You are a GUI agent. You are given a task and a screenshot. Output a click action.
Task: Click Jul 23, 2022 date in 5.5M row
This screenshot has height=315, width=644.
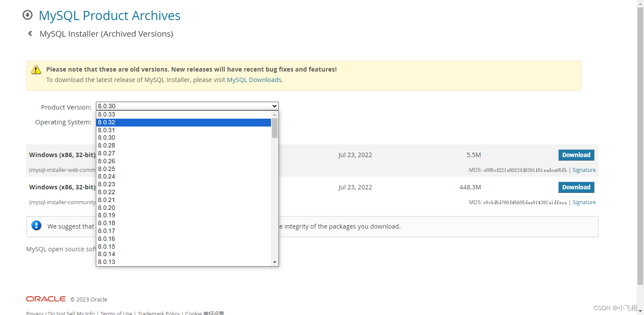click(355, 155)
